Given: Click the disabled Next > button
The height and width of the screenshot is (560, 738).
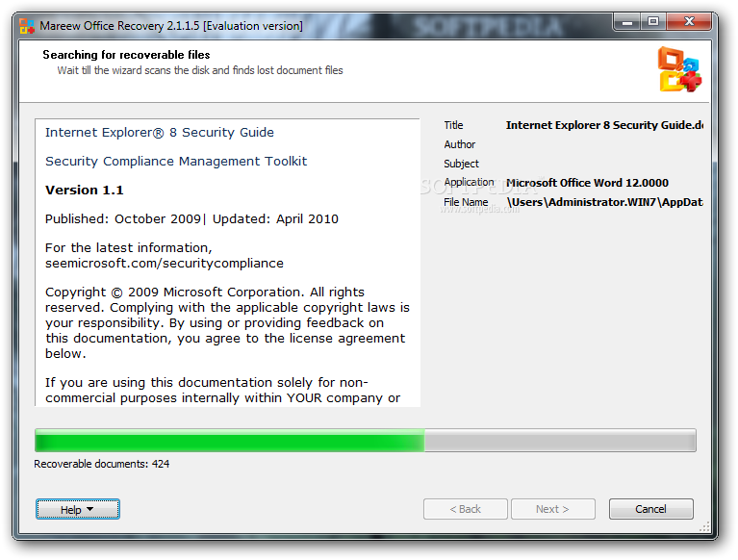Looking at the screenshot, I should coord(553,509).
